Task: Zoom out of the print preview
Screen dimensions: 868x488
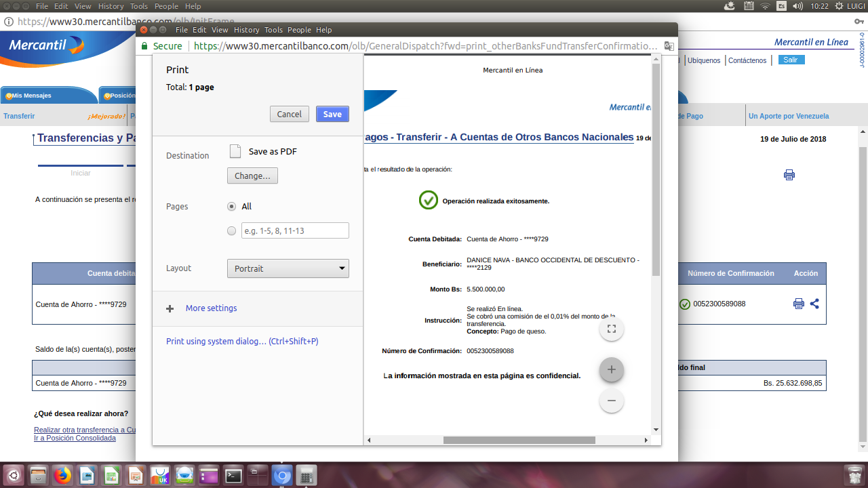Action: click(611, 401)
